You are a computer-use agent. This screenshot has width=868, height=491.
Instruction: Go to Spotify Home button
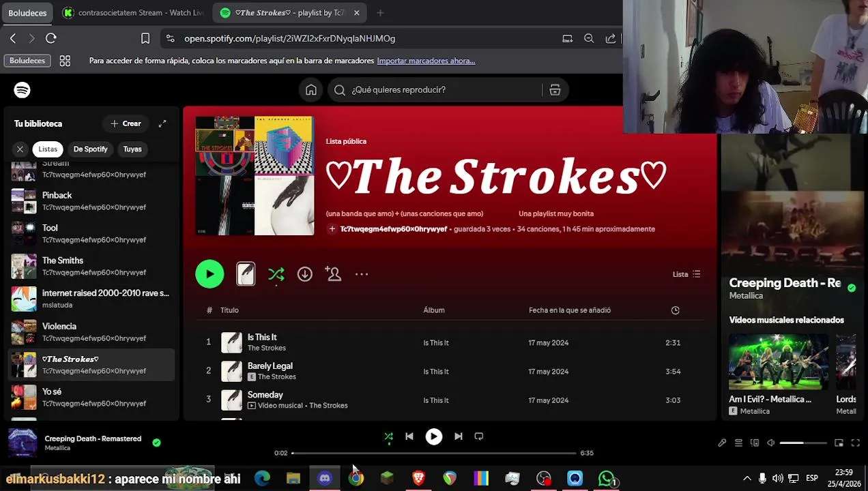[311, 90]
